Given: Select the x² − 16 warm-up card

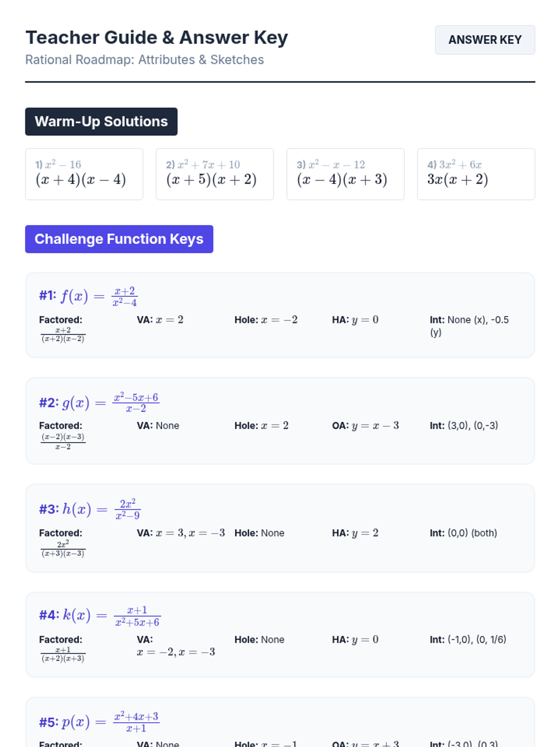Looking at the screenshot, I should 84,174.
